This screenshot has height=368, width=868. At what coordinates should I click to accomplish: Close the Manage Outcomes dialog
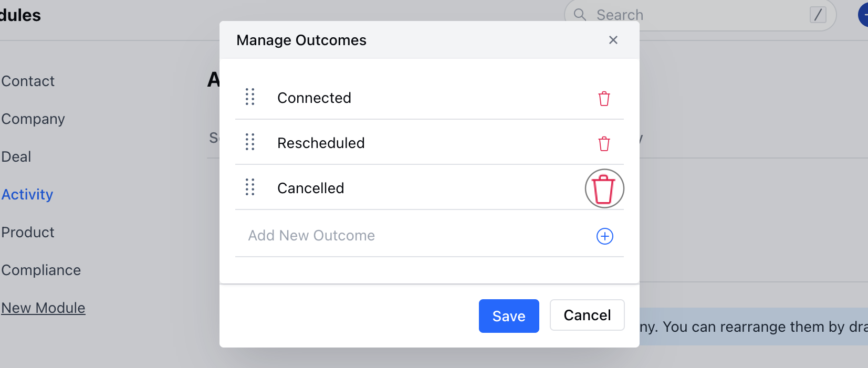(613, 40)
